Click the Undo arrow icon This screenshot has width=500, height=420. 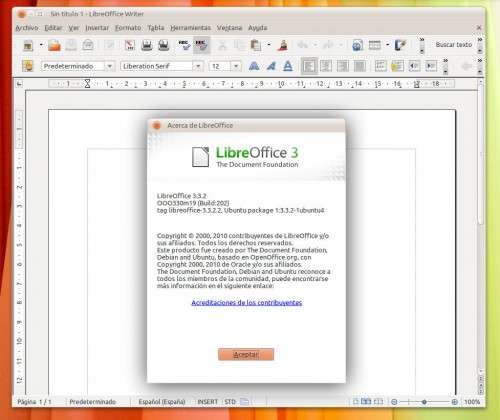click(x=303, y=45)
